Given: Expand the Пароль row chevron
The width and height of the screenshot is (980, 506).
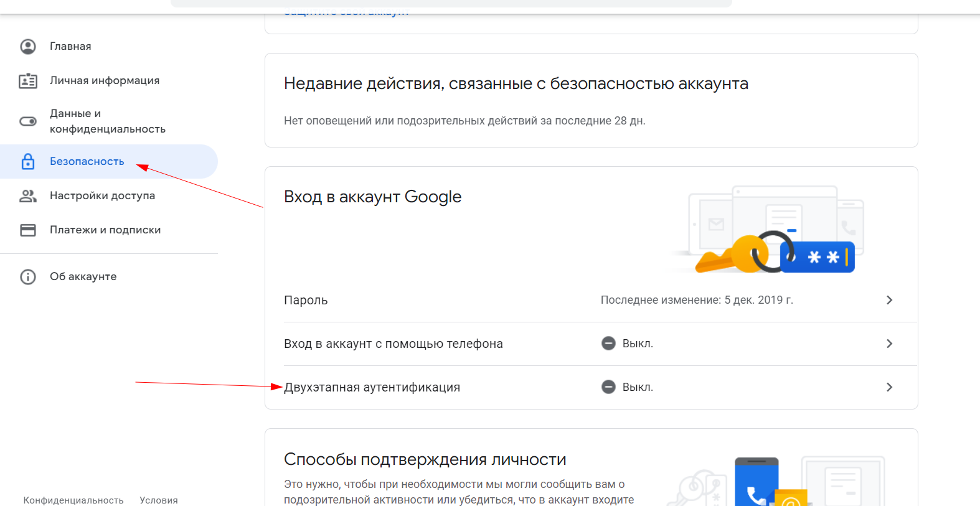Looking at the screenshot, I should (x=889, y=300).
